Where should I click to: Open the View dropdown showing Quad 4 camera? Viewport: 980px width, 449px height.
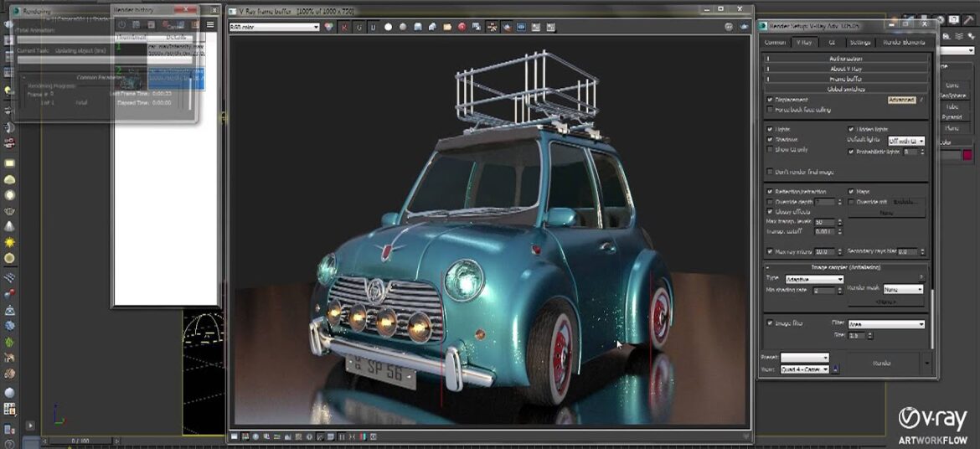click(x=804, y=369)
